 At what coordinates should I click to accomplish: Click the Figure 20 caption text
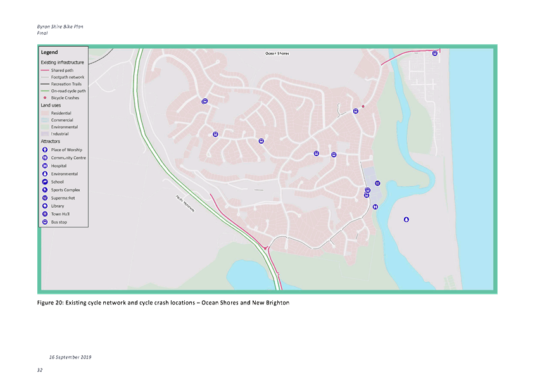[x=163, y=303]
